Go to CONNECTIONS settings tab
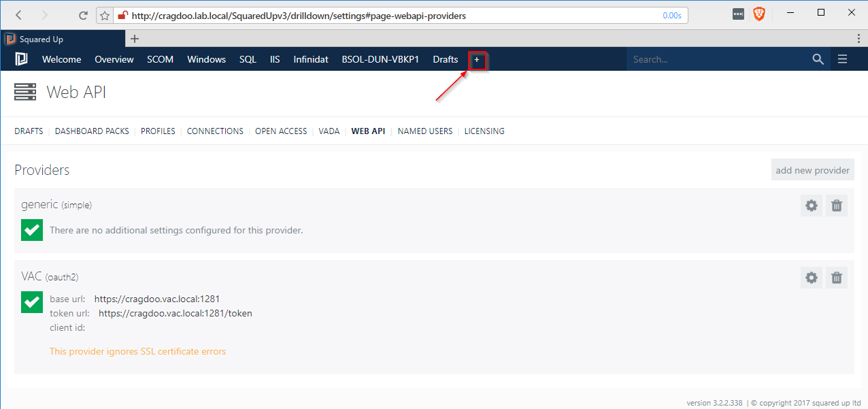868x409 pixels. (x=215, y=131)
